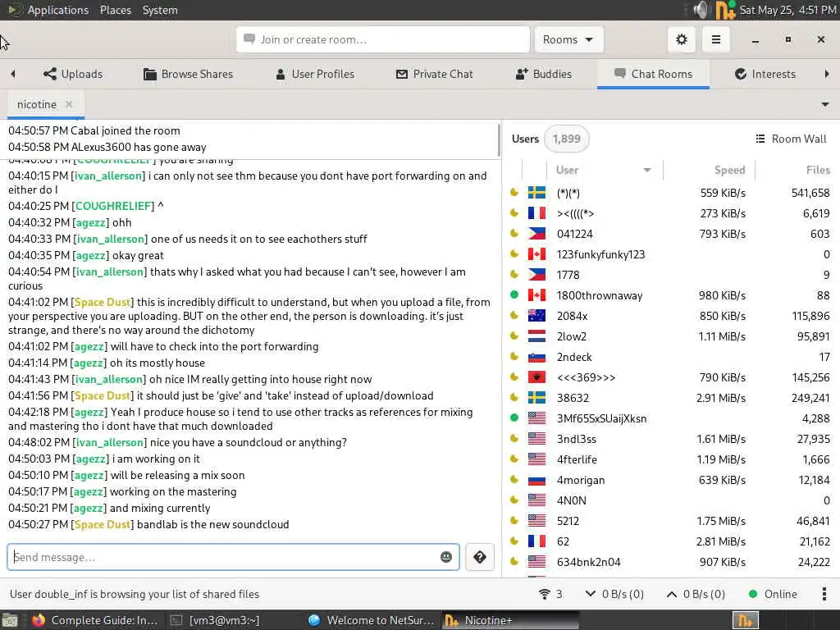Click the Slovenia flag next to 2ndeck
The image size is (840, 630).
(536, 357)
